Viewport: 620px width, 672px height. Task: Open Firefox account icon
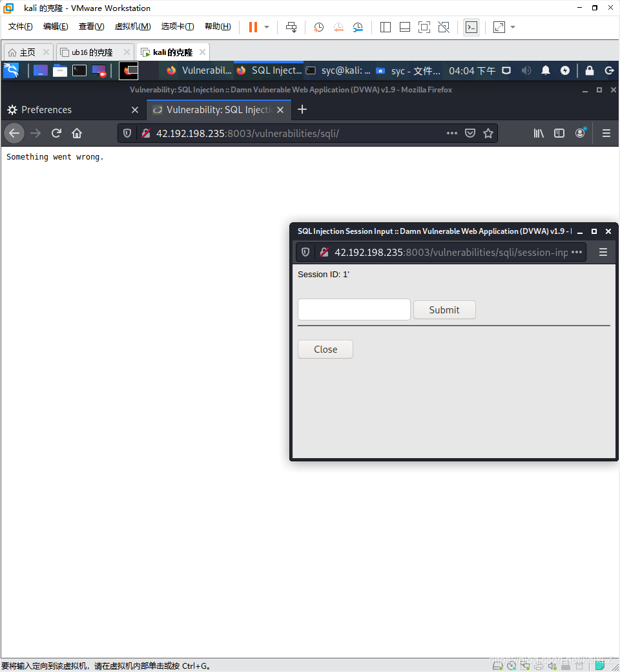click(x=580, y=133)
